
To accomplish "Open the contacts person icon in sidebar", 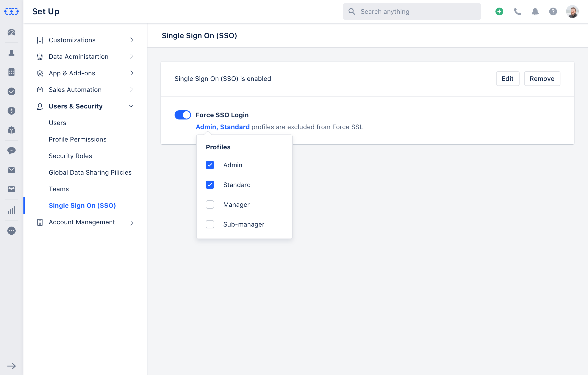I will [x=11, y=53].
